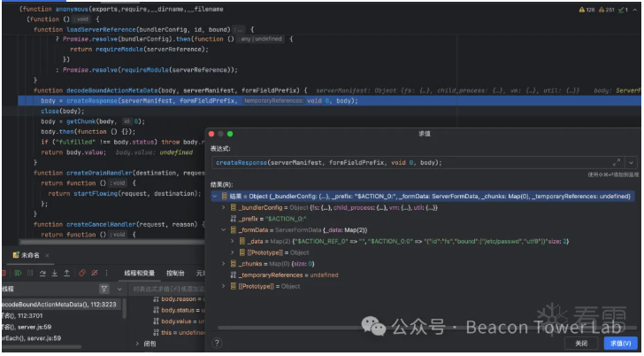Expand the expression field to multiline
The width and height of the screenshot is (644, 356).
point(616,162)
